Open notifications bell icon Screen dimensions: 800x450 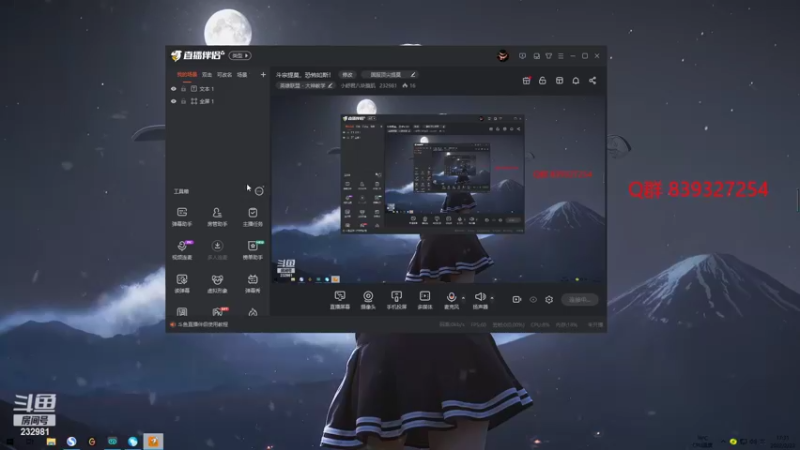point(576,81)
